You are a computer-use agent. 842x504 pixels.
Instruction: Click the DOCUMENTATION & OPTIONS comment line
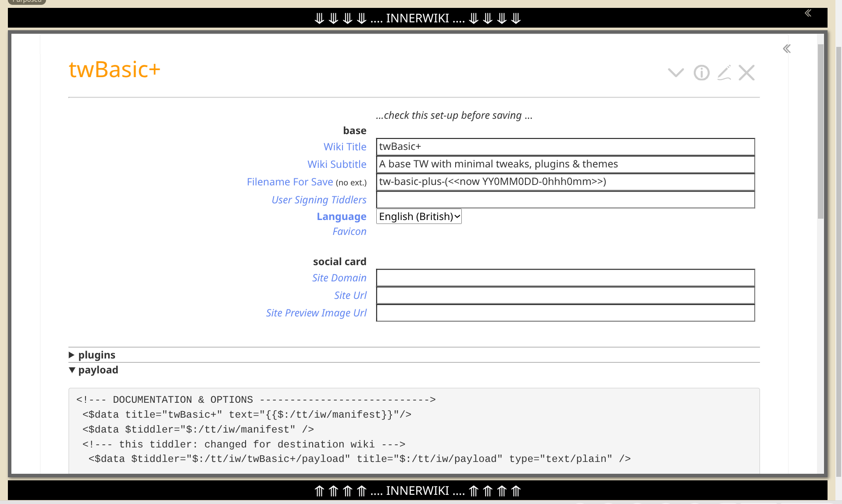[256, 400]
